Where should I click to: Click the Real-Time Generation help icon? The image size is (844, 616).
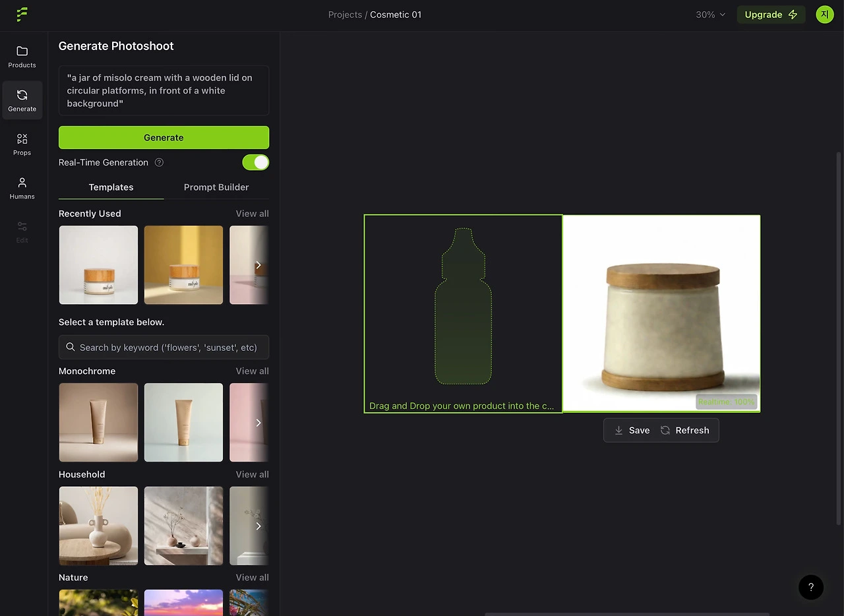[159, 162]
